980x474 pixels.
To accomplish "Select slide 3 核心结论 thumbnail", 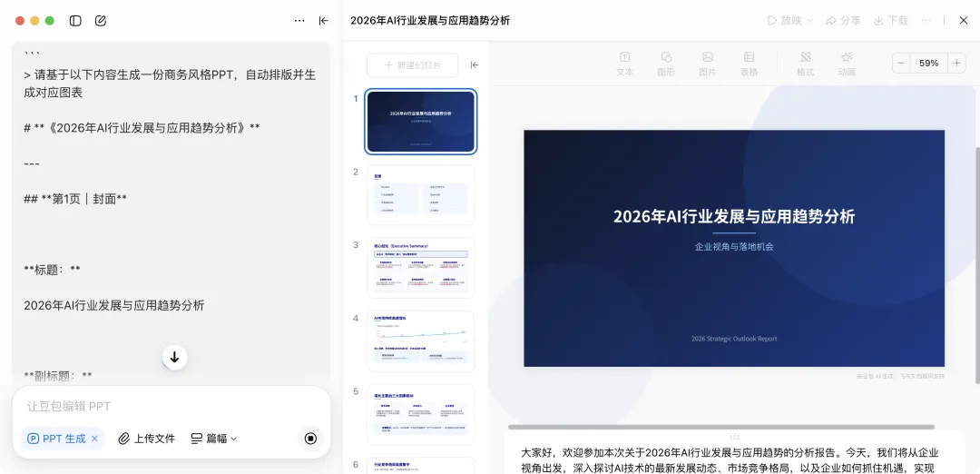I will tap(421, 268).
